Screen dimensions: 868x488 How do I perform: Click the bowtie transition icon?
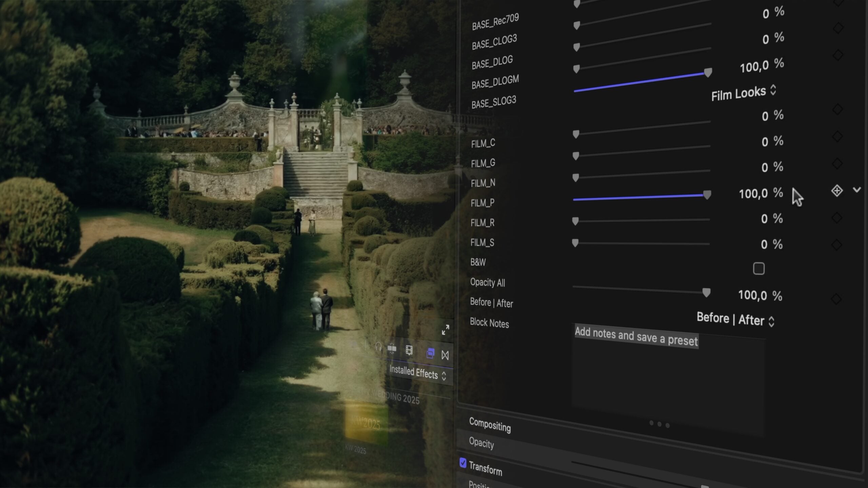445,355
